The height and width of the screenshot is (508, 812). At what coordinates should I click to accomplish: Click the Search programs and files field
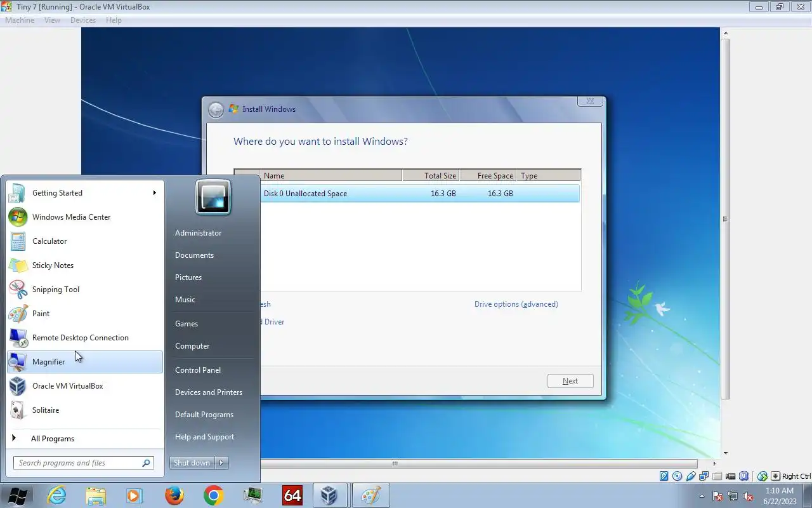[x=84, y=463]
